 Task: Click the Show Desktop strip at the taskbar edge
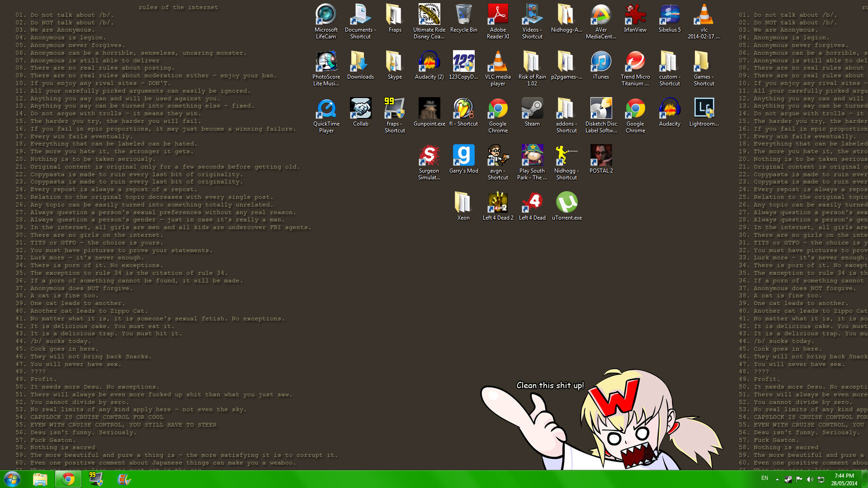click(865, 479)
